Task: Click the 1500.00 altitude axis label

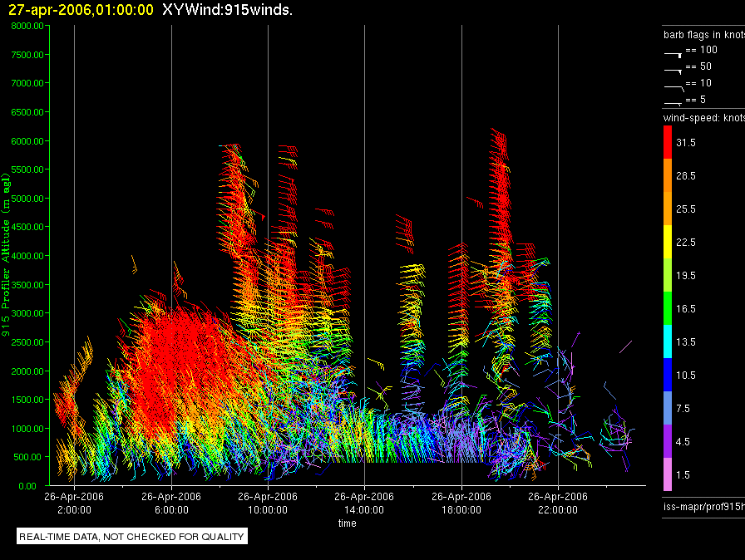Action: [27, 400]
